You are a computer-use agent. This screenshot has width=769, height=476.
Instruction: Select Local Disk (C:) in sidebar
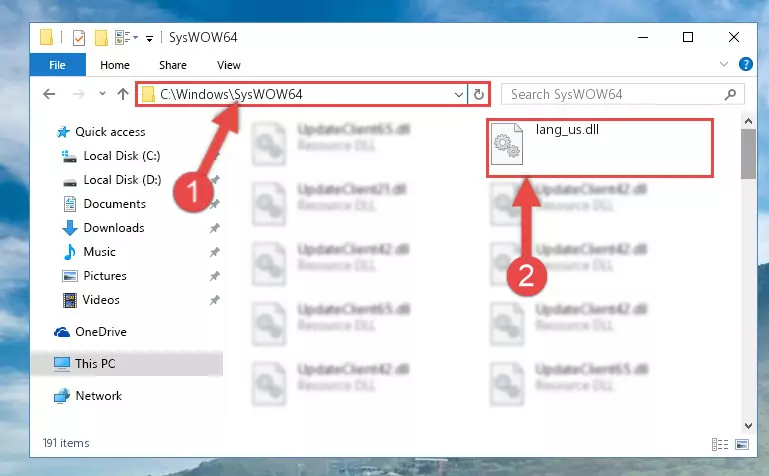pyautogui.click(x=122, y=155)
